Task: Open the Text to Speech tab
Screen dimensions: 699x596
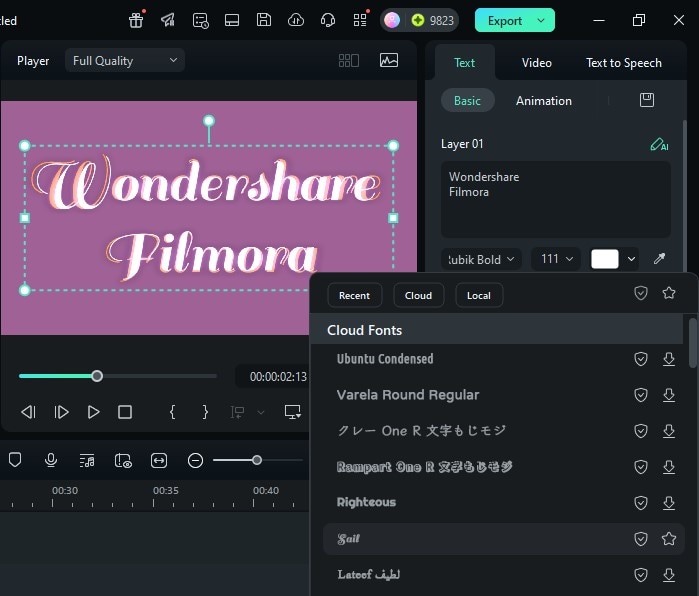Action: coord(624,63)
